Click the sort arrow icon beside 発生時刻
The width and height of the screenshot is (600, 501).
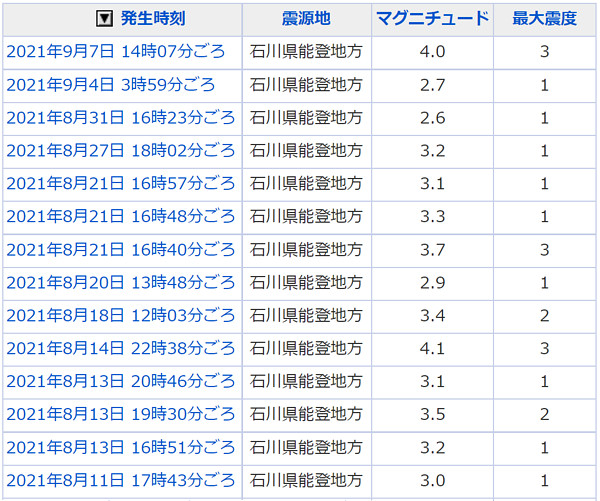(104, 18)
